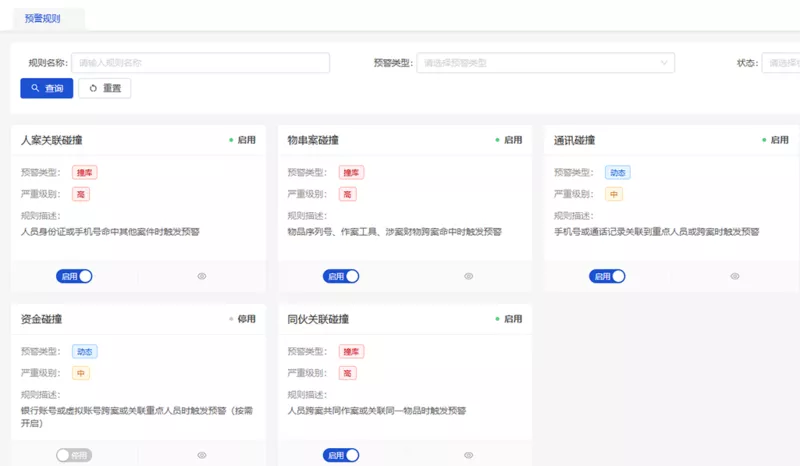Click 停用 status label on 资金碰撞 card
This screenshot has width=800, height=466.
click(x=246, y=319)
